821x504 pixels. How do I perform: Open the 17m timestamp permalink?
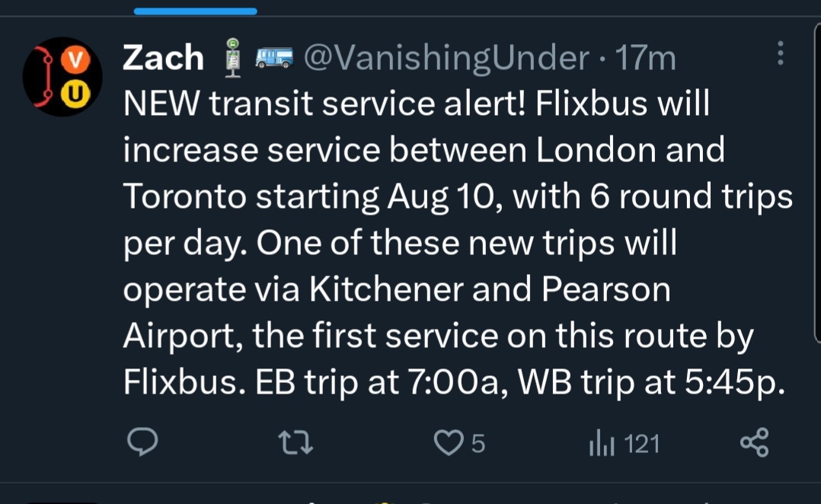point(645,58)
